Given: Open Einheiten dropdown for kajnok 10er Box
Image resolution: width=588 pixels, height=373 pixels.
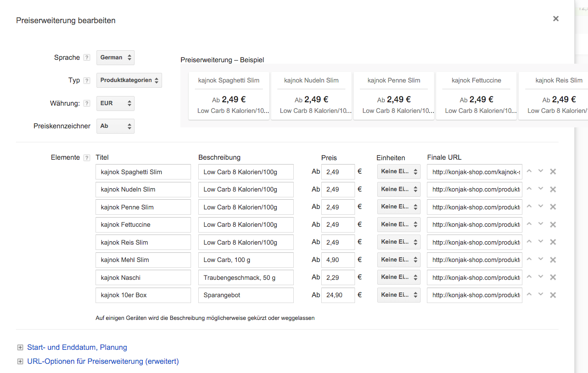Looking at the screenshot, I should pos(398,295).
